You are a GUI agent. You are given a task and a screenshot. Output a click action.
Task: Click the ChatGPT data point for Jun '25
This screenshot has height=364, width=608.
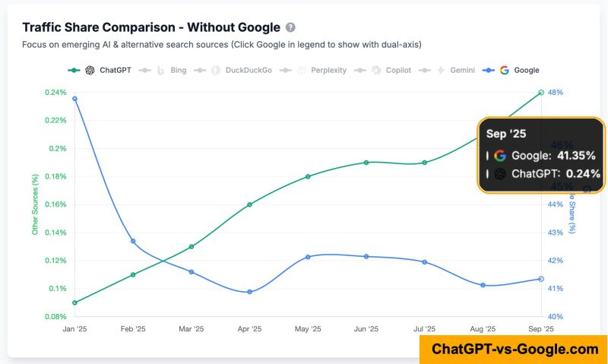(x=366, y=163)
